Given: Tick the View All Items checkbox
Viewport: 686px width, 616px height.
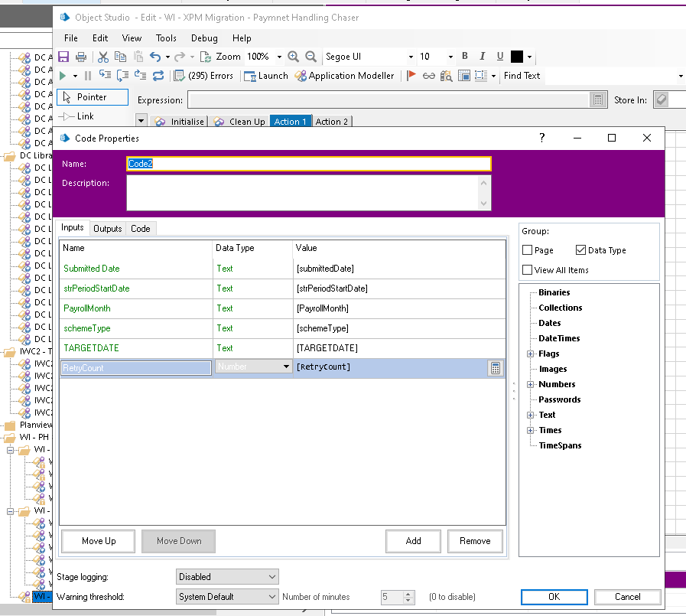Looking at the screenshot, I should coord(528,270).
